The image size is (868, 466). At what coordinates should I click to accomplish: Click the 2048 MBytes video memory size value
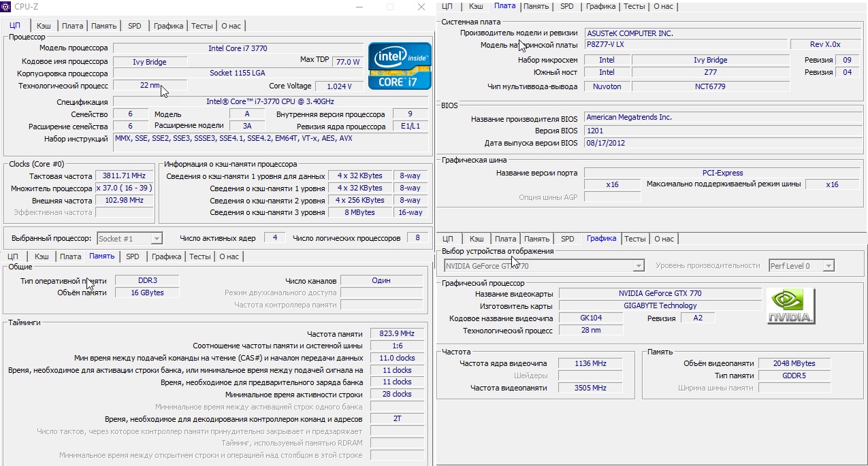[x=794, y=363]
